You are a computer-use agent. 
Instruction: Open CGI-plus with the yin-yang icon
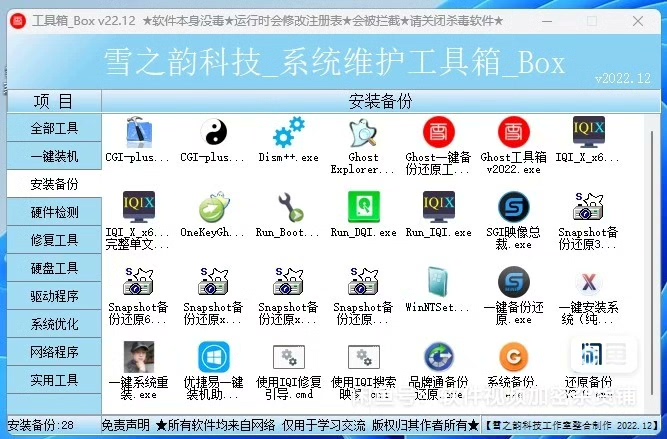[x=214, y=133]
